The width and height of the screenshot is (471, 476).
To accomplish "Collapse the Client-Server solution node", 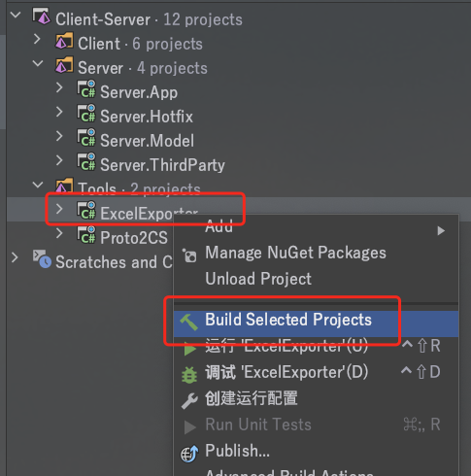I will click(x=16, y=16).
